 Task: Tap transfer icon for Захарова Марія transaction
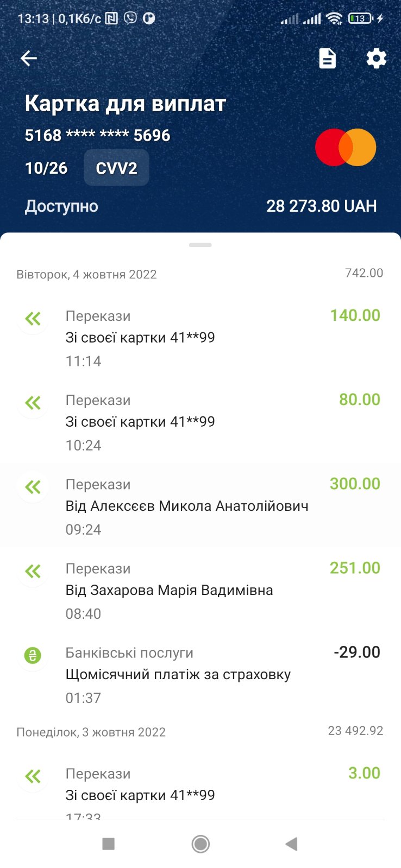33,571
